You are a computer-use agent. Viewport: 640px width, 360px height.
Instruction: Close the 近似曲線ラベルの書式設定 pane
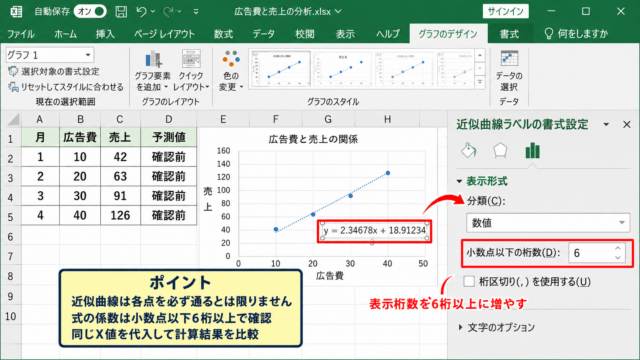pos(627,124)
